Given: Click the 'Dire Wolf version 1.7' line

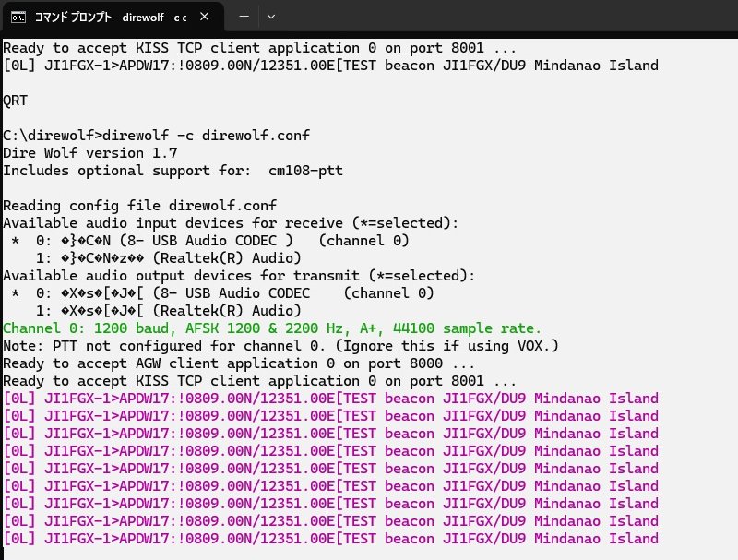Looking at the screenshot, I should pyautogui.click(x=90, y=153).
